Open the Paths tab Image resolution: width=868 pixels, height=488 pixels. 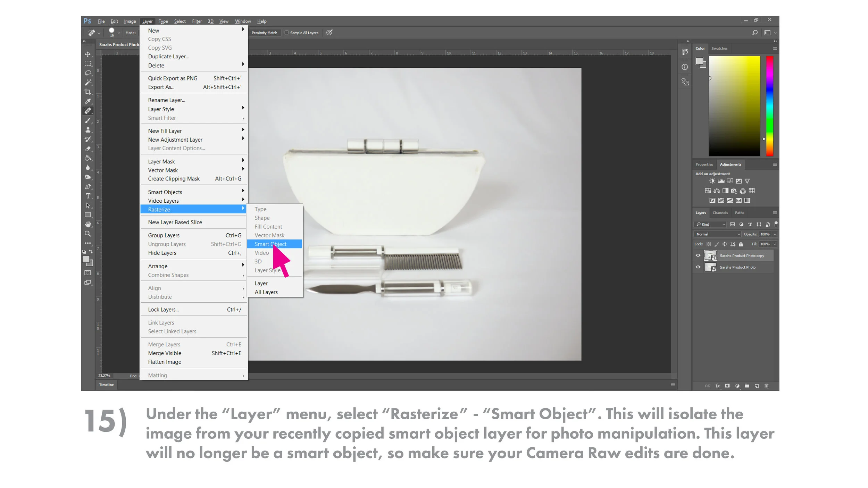[740, 213]
